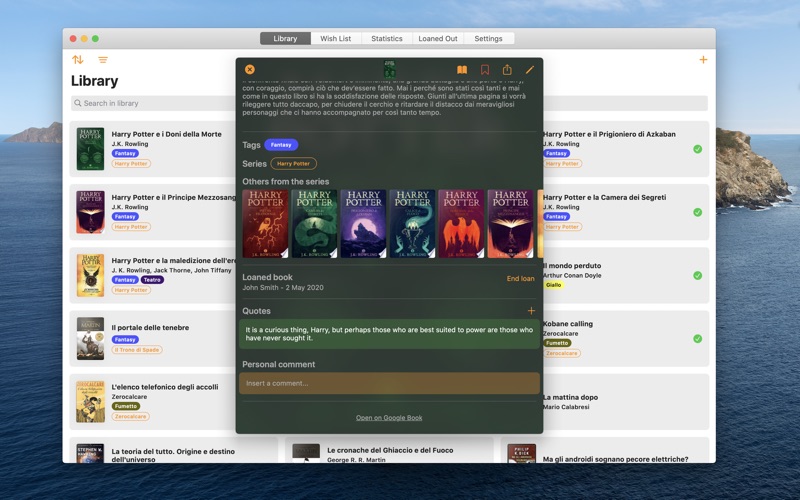Select the green snake series cover thumbnail

click(314, 224)
